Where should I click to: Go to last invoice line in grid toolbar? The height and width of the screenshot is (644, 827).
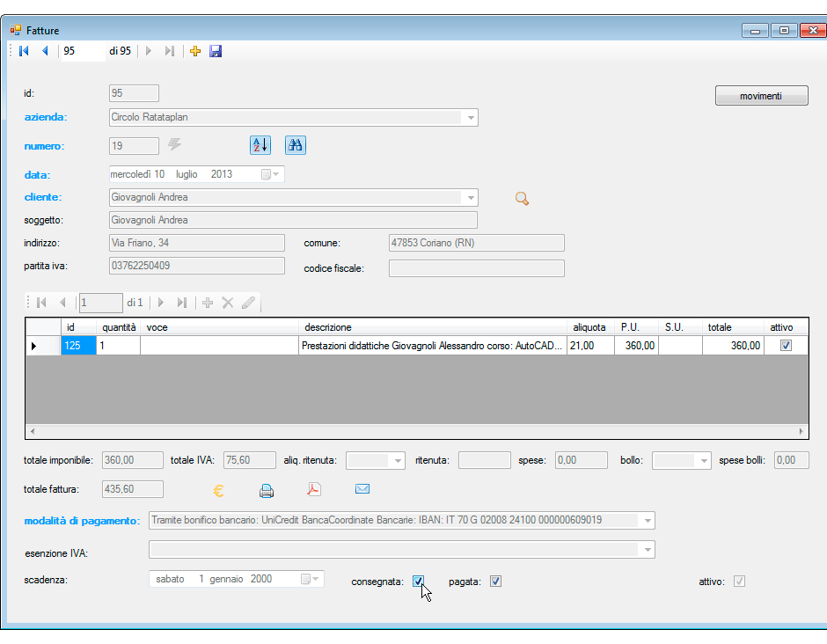[182, 303]
